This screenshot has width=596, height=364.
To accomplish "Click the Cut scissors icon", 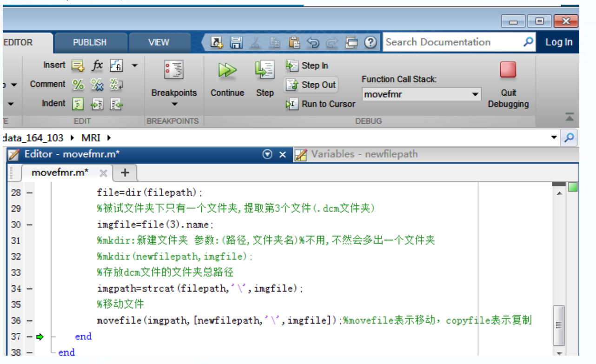I will coord(255,42).
